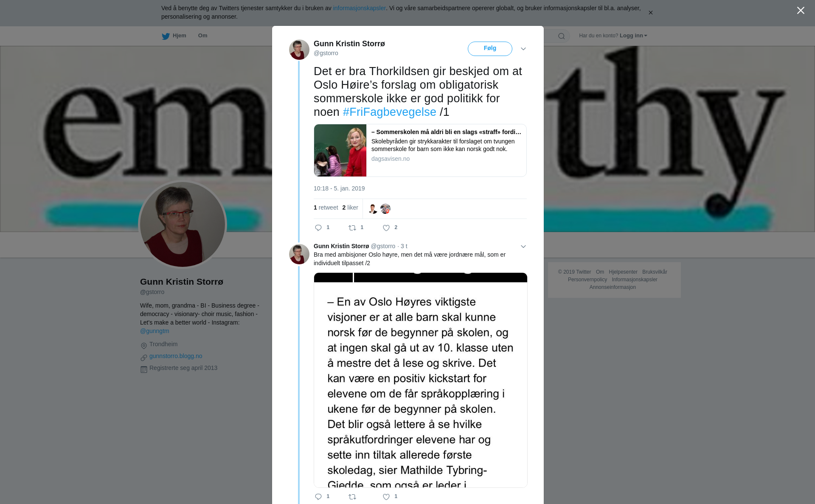Dismiss the cookie notice banner
Viewport: 815px width, 504px height.
coord(650,13)
